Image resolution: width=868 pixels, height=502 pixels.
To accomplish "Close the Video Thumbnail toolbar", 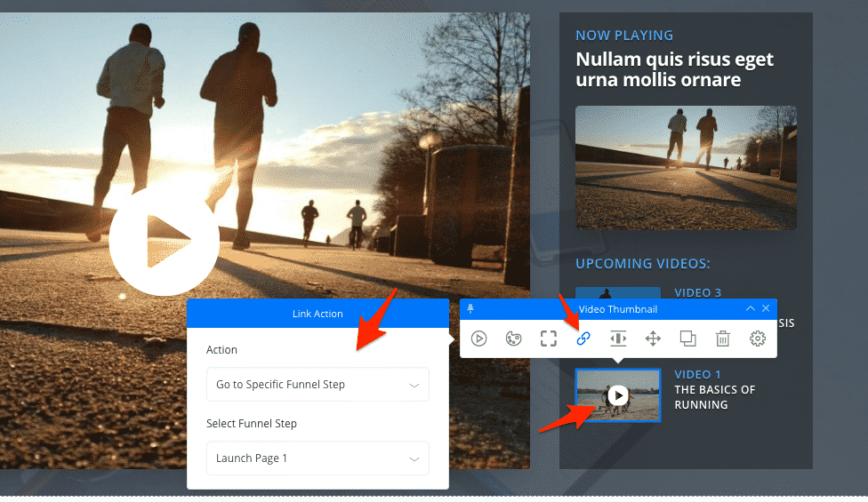I will [766, 308].
